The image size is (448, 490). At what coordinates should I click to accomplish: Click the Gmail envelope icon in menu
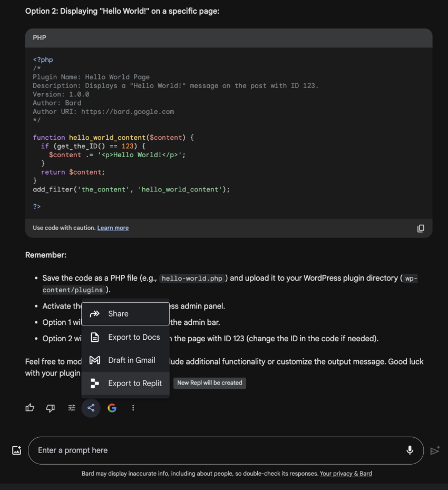(94, 360)
